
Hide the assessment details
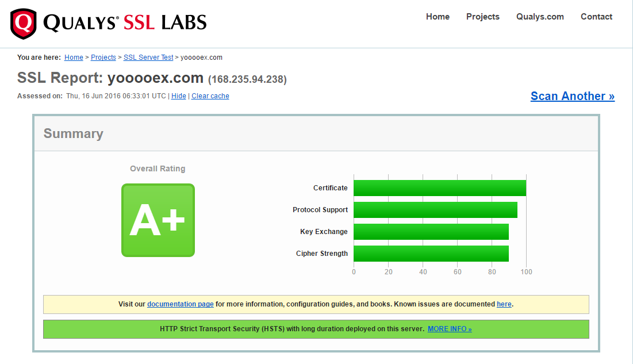tap(178, 95)
